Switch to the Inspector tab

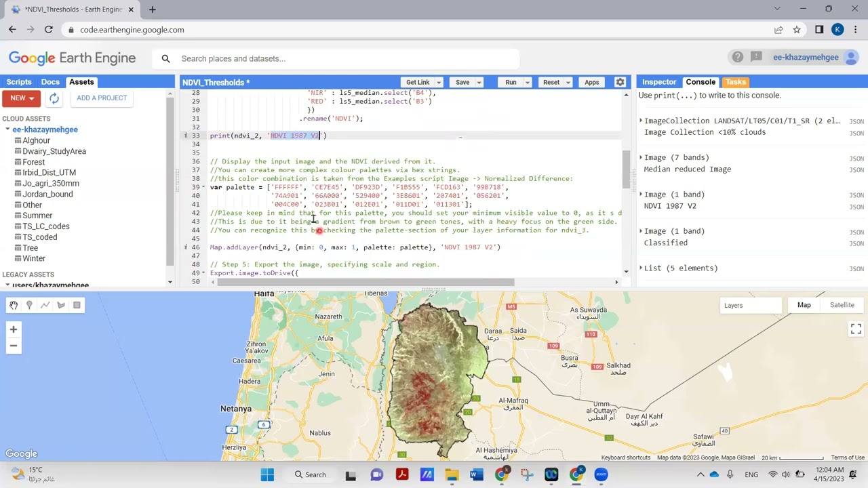coord(659,82)
